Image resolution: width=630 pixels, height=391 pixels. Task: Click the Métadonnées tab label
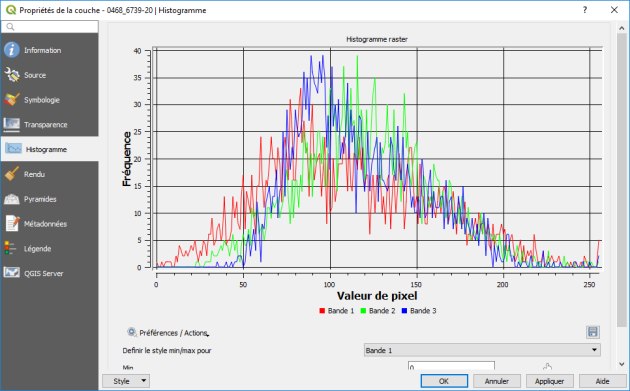pos(45,224)
